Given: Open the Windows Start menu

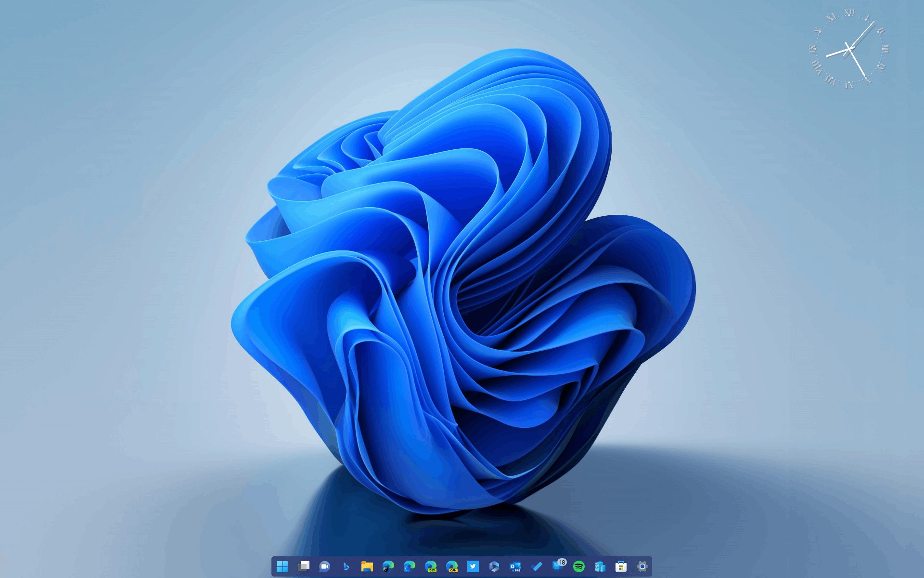Looking at the screenshot, I should [282, 566].
